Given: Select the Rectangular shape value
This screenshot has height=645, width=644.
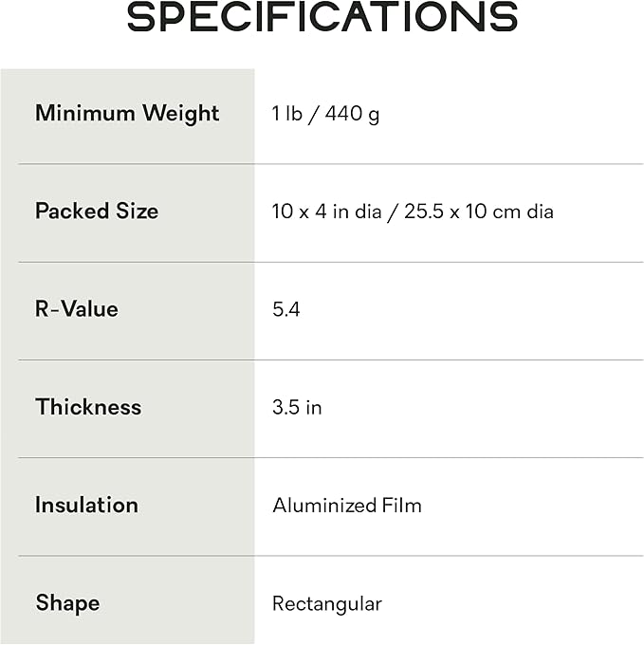Looking at the screenshot, I should 326,603.
